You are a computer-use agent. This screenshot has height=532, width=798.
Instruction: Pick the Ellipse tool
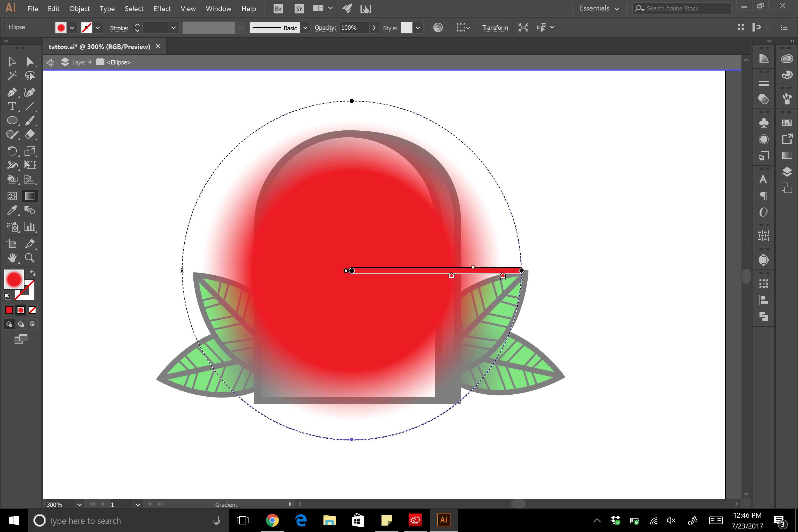pos(12,120)
